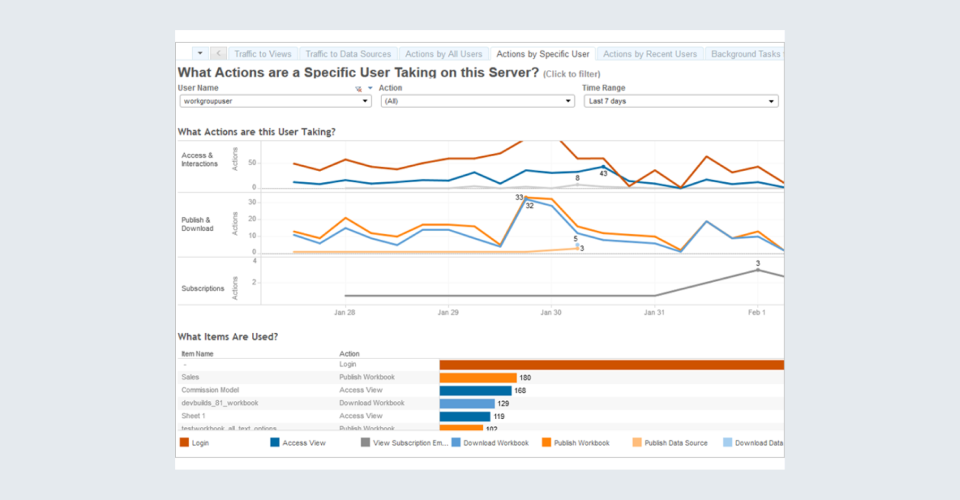Screen dimensions: 960x500
Task: Go to the Traffic to Data Sources tab
Action: coord(347,54)
